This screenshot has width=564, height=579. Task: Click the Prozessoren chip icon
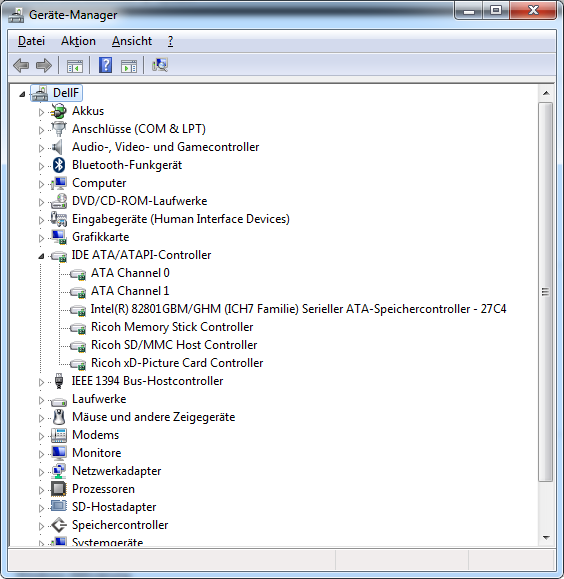tap(59, 489)
